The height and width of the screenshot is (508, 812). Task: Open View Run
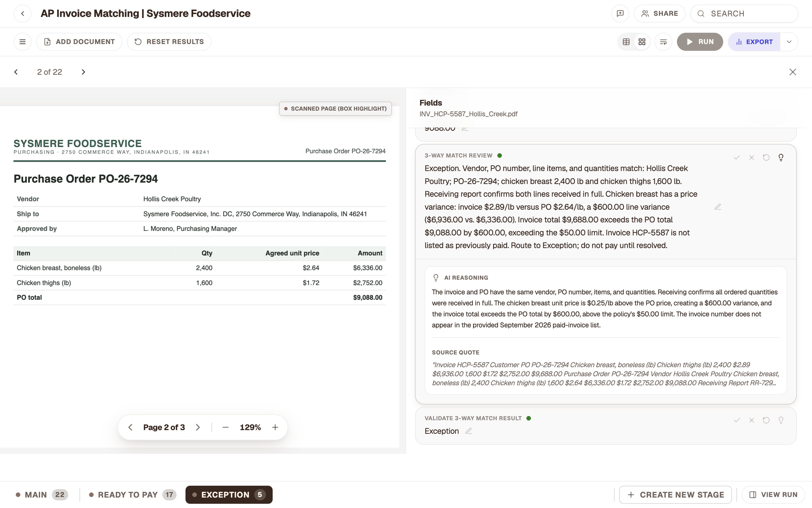coord(773,494)
